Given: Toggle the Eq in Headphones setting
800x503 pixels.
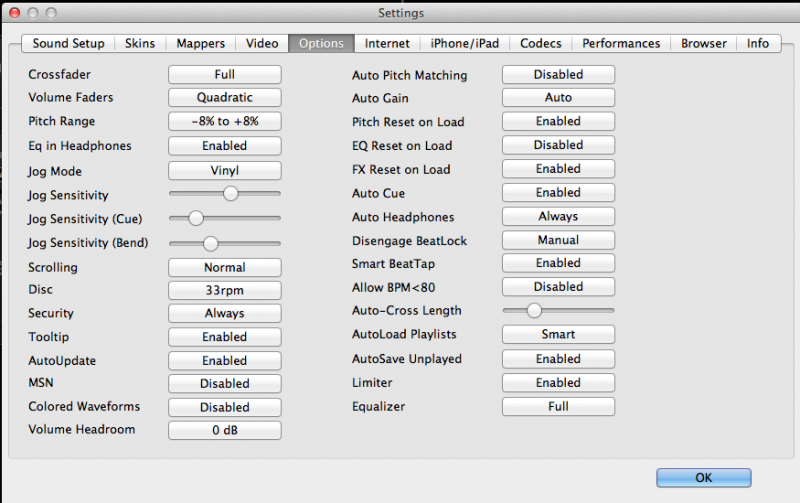Looking at the screenshot, I should [x=224, y=146].
